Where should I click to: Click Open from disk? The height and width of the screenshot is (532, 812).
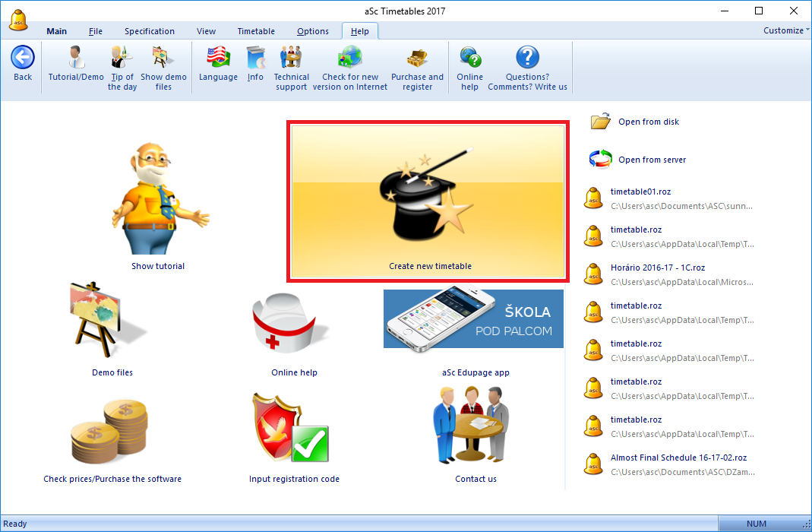point(648,122)
